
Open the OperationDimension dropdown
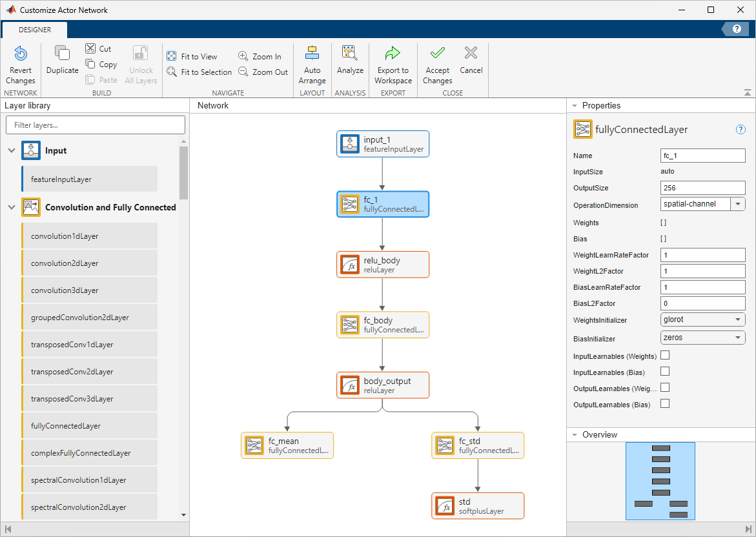(737, 205)
